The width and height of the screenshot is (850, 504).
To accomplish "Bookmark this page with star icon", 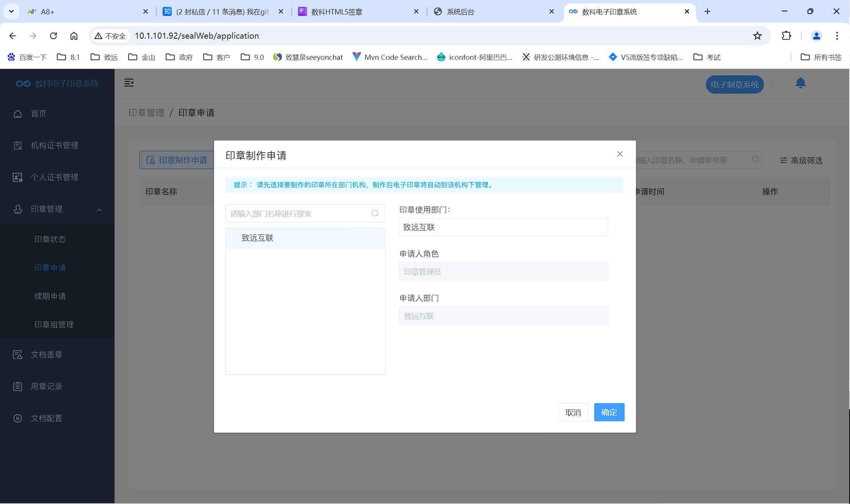I will (x=757, y=36).
